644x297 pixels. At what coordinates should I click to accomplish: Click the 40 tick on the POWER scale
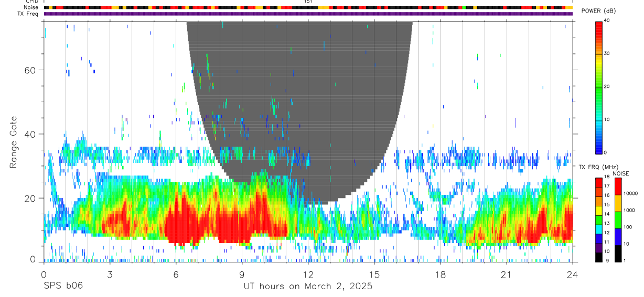[606, 20]
